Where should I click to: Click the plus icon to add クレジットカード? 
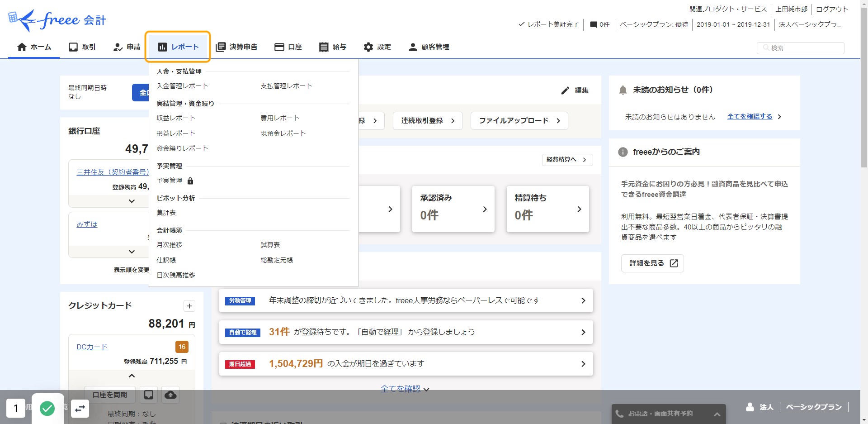[189, 306]
